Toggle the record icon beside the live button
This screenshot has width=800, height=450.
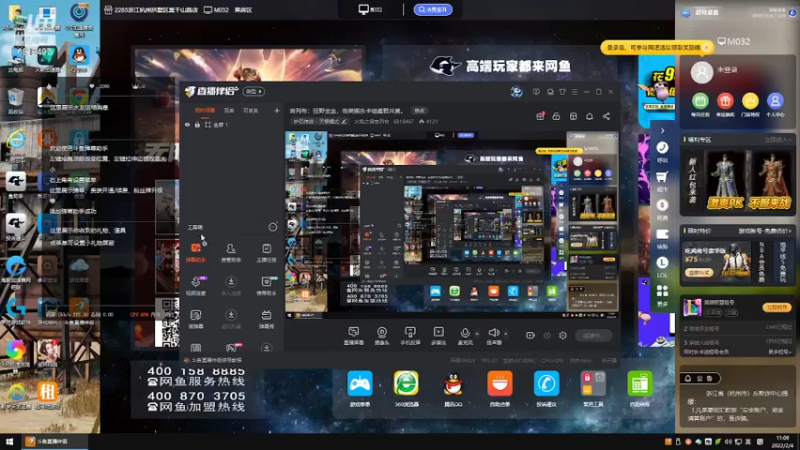pos(531,335)
